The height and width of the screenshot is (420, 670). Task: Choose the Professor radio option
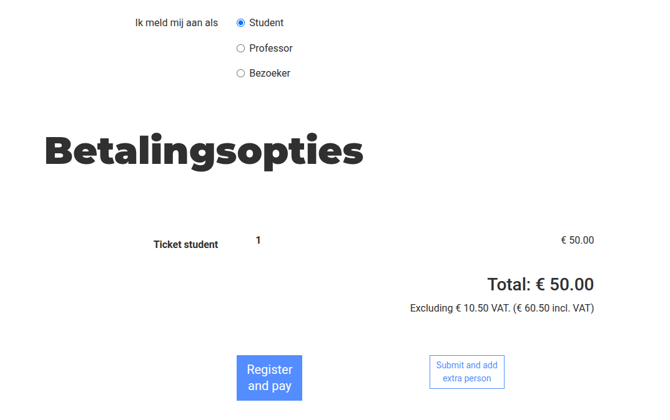click(x=241, y=48)
